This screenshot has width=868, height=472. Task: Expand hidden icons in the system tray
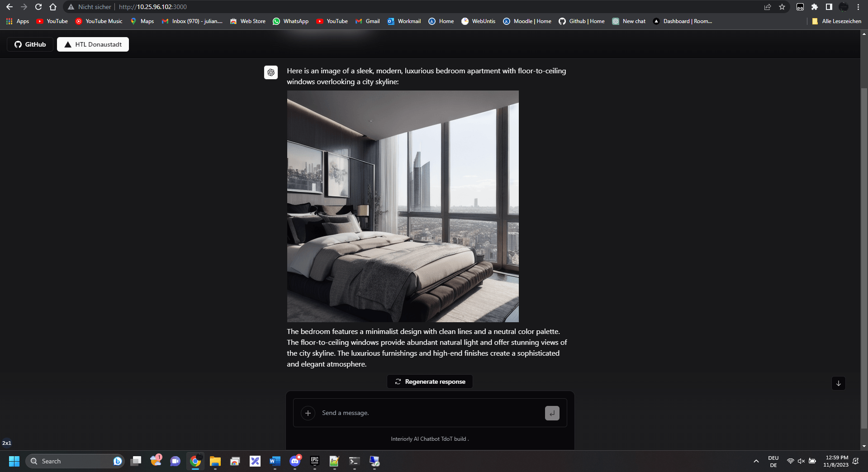pos(755,461)
